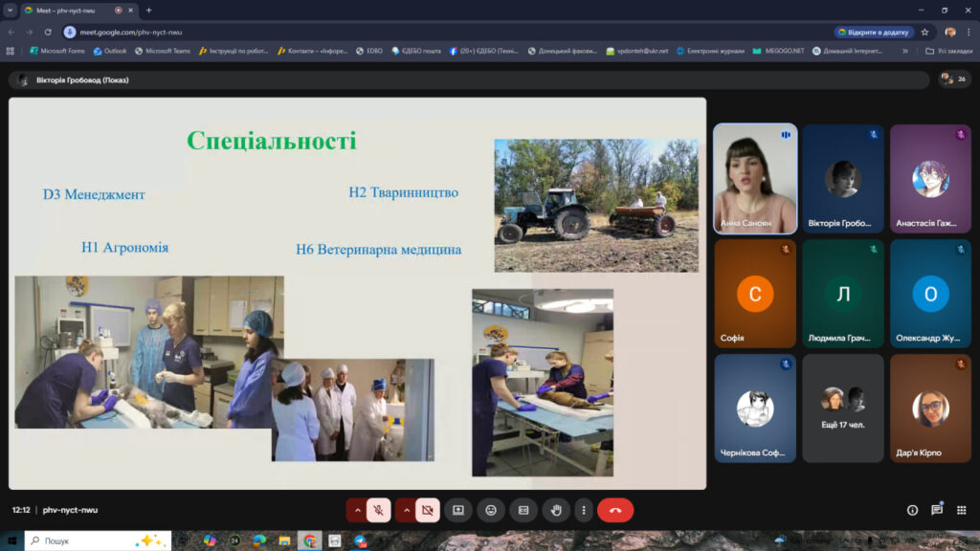Expand the hidden bookmarks overflow chevron
The width and height of the screenshot is (980, 551).
[905, 51]
